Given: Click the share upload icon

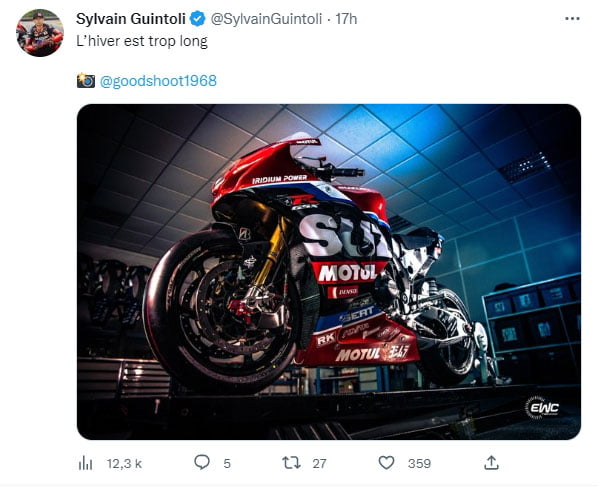Looking at the screenshot, I should point(491,463).
